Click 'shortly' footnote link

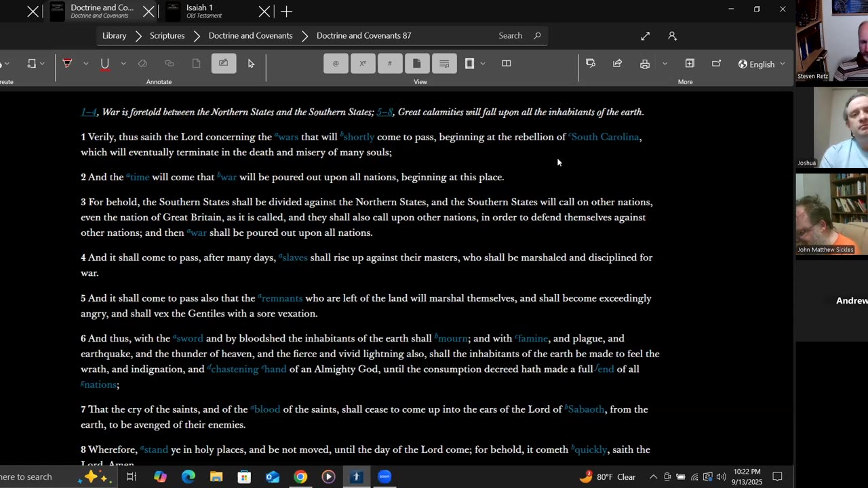tap(357, 137)
